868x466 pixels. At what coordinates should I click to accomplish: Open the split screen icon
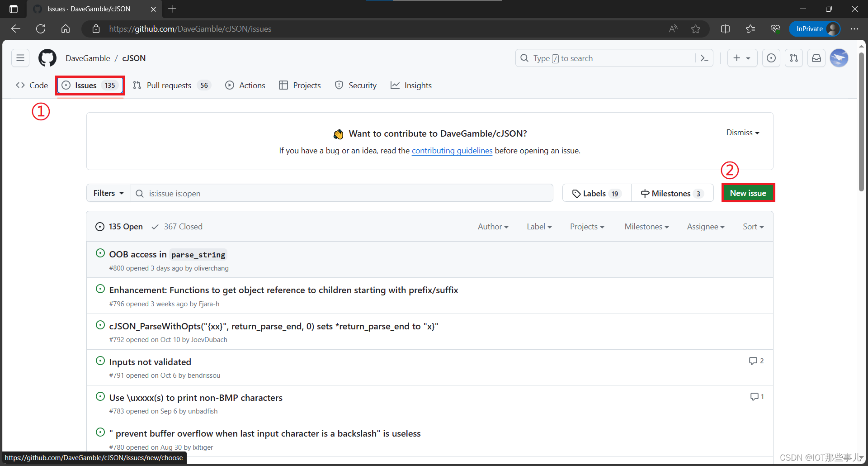(x=725, y=29)
